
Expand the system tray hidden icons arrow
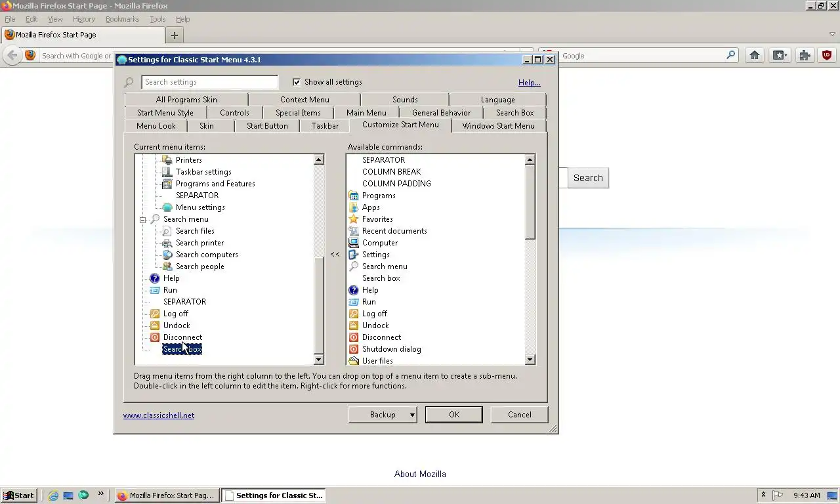click(x=763, y=495)
